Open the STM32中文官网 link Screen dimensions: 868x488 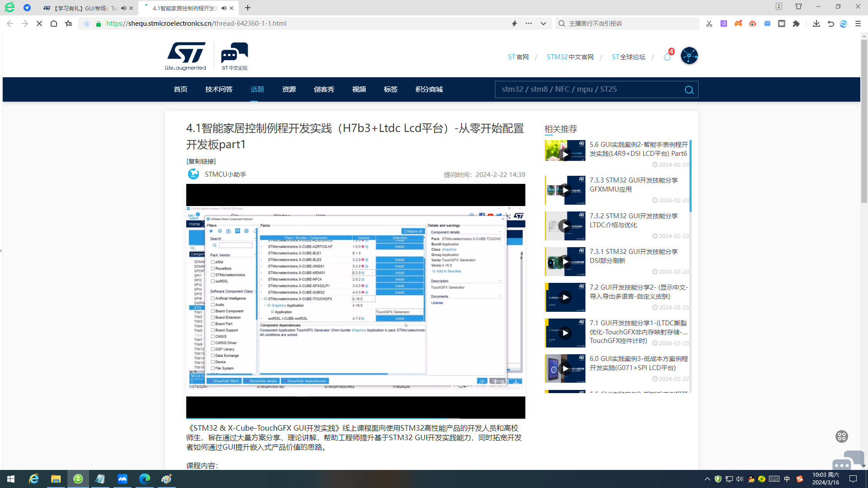[570, 57]
